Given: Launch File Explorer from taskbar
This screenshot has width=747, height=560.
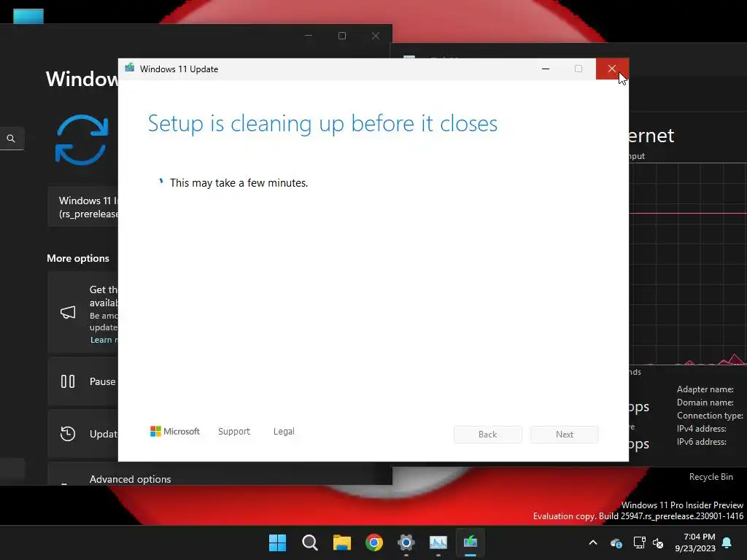Looking at the screenshot, I should pyautogui.click(x=342, y=542).
